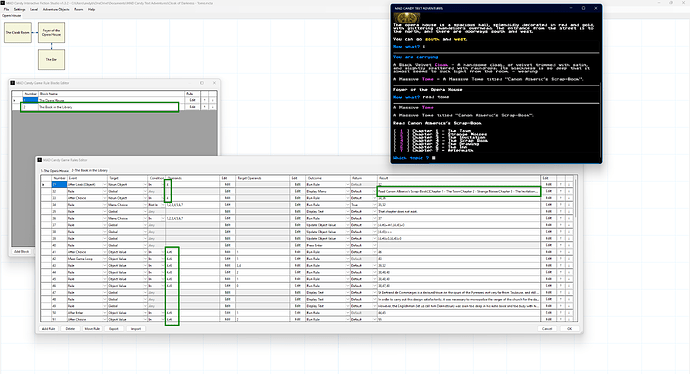The width and height of the screenshot is (690, 374).
Task: Select the Opera House level tab
Action: tap(11, 15)
